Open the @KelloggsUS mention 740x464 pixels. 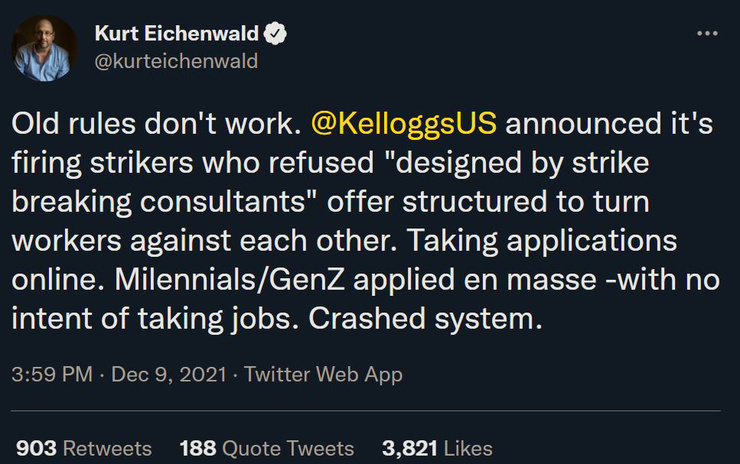pos(404,124)
